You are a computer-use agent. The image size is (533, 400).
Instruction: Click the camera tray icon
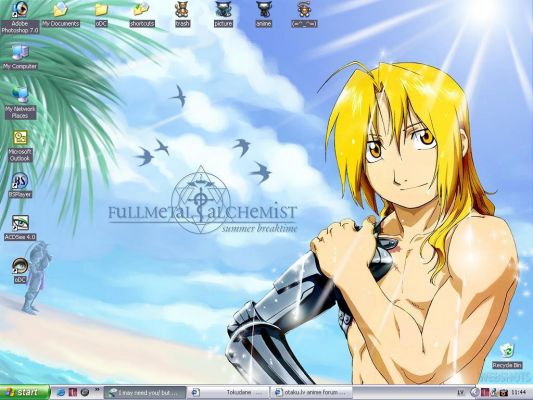point(503,393)
